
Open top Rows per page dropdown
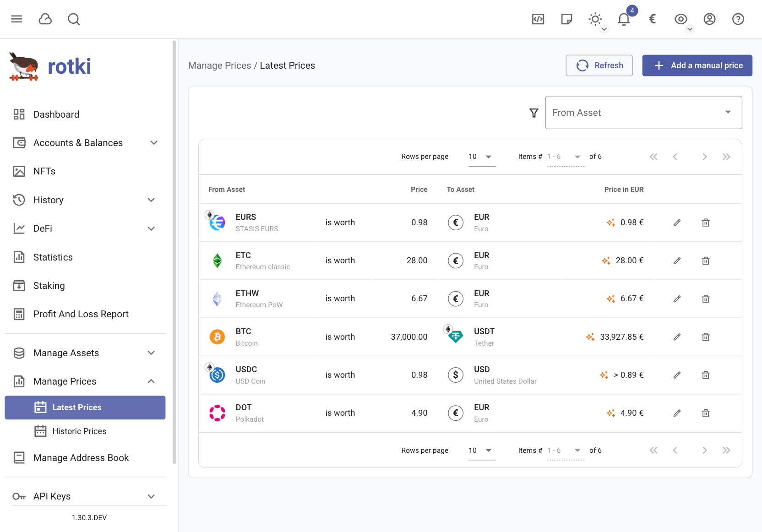[x=482, y=157]
